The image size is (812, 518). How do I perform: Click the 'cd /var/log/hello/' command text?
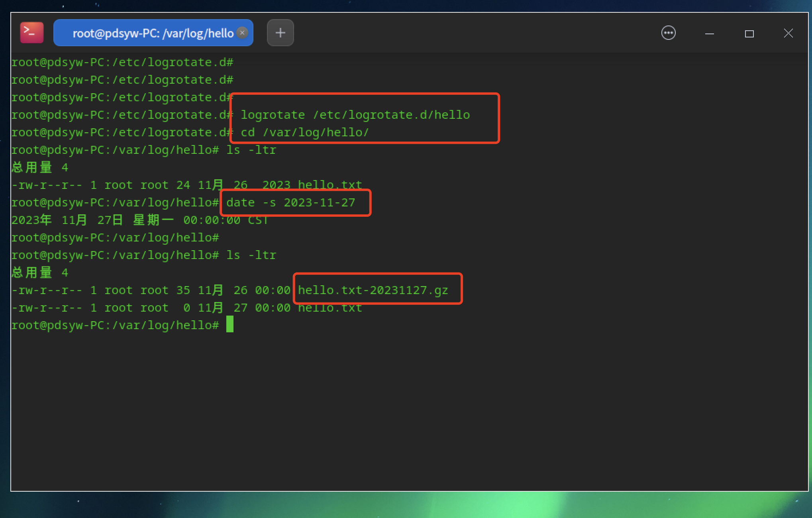(x=305, y=132)
